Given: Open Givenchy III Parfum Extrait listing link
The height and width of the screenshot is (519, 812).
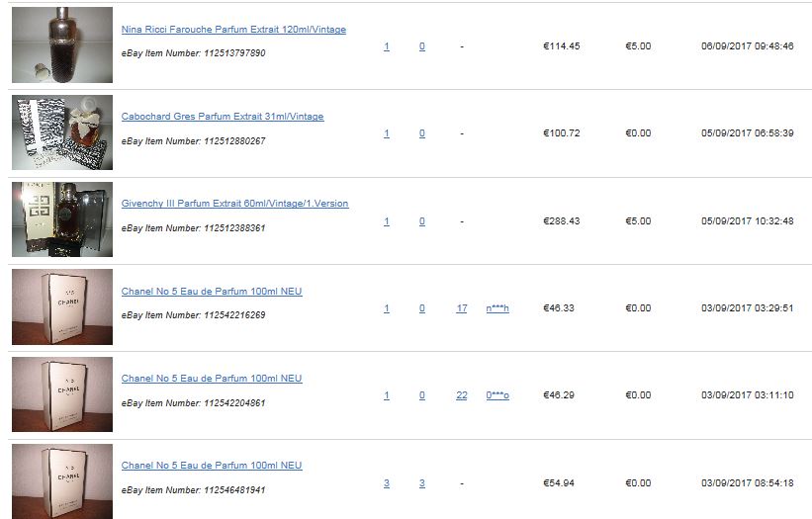Looking at the screenshot, I should (x=235, y=204).
